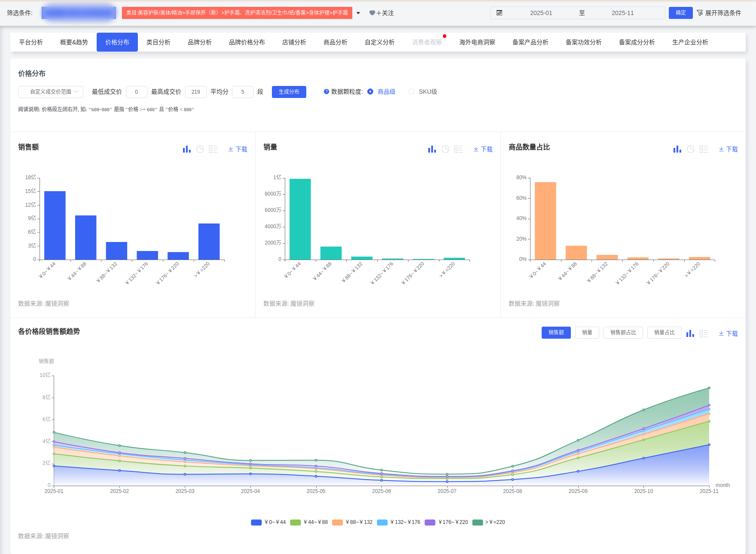Show 销量 panel as data list

(x=458, y=149)
